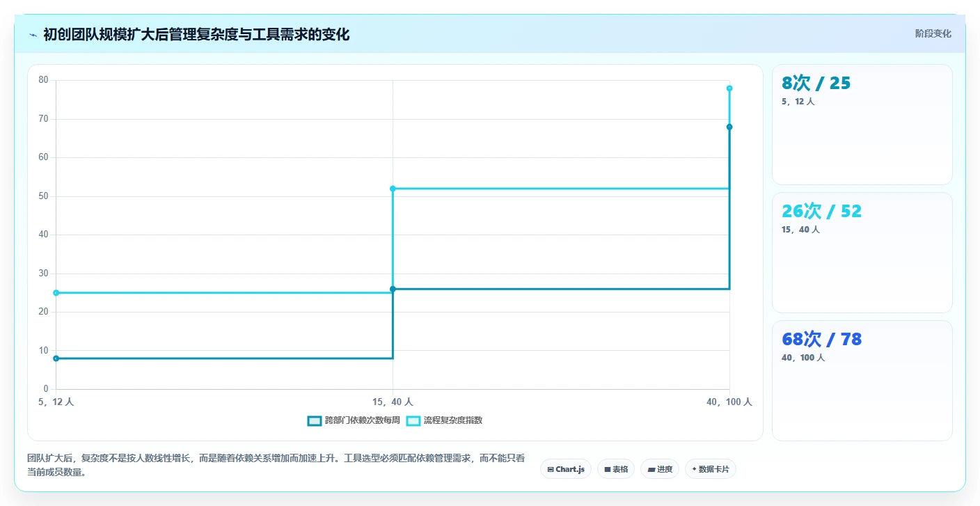The height and width of the screenshot is (506, 980).
Task: Click the 40，100 人 caption in the third card
Action: (803, 358)
